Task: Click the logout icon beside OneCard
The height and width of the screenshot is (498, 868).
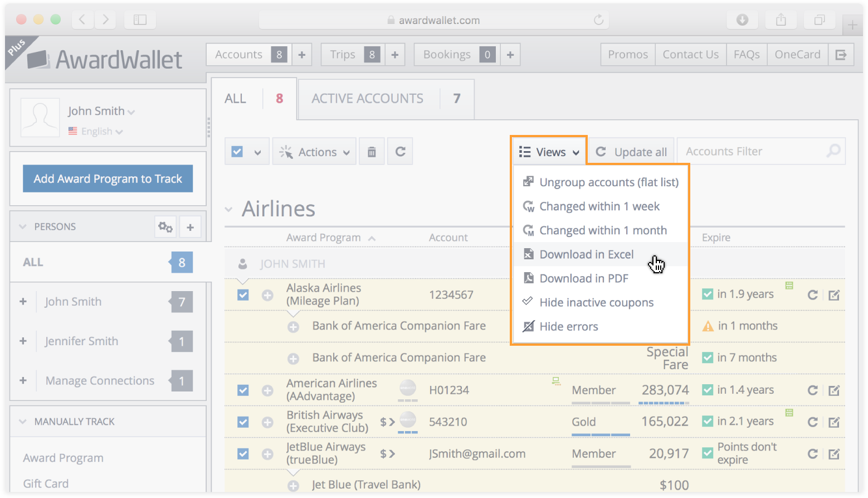Action: coord(841,55)
